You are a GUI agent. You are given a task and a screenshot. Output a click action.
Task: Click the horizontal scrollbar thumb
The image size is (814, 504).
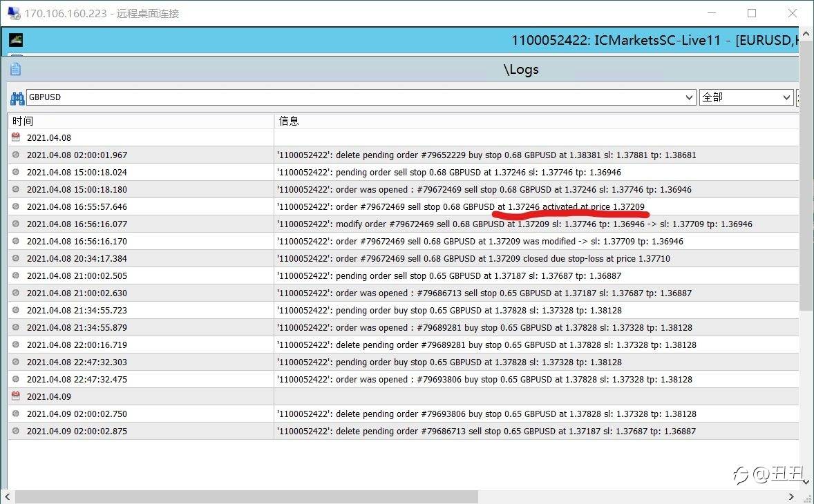click(x=247, y=496)
